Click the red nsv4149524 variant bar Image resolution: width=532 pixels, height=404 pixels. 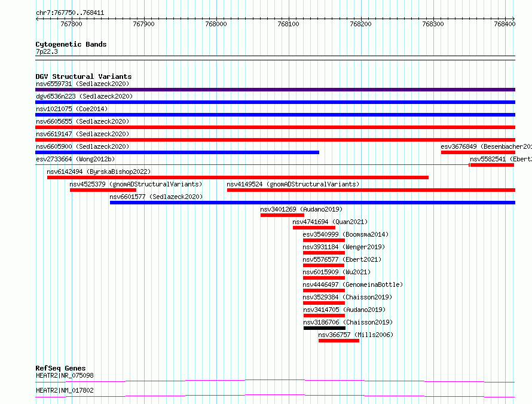tap(371, 190)
